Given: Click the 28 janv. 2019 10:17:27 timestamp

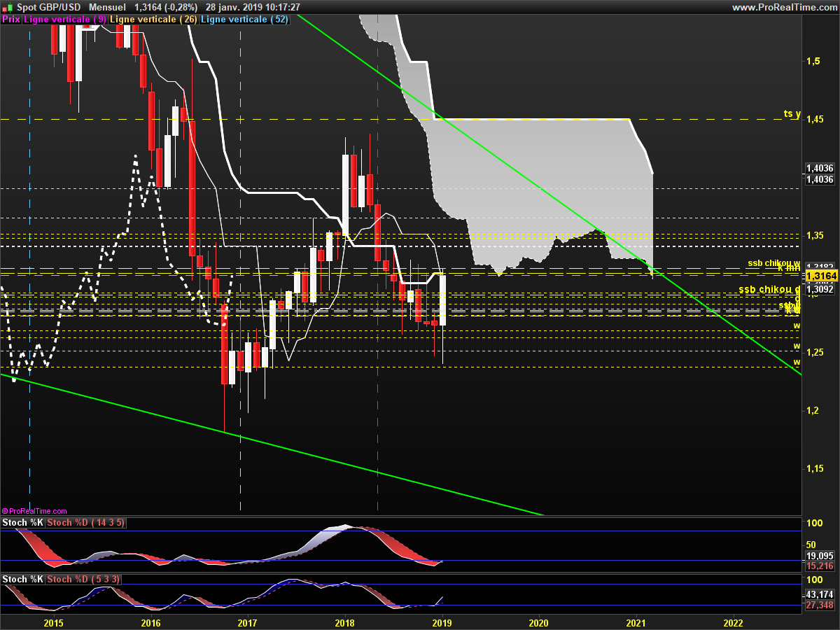Looking at the screenshot, I should coord(253,7).
